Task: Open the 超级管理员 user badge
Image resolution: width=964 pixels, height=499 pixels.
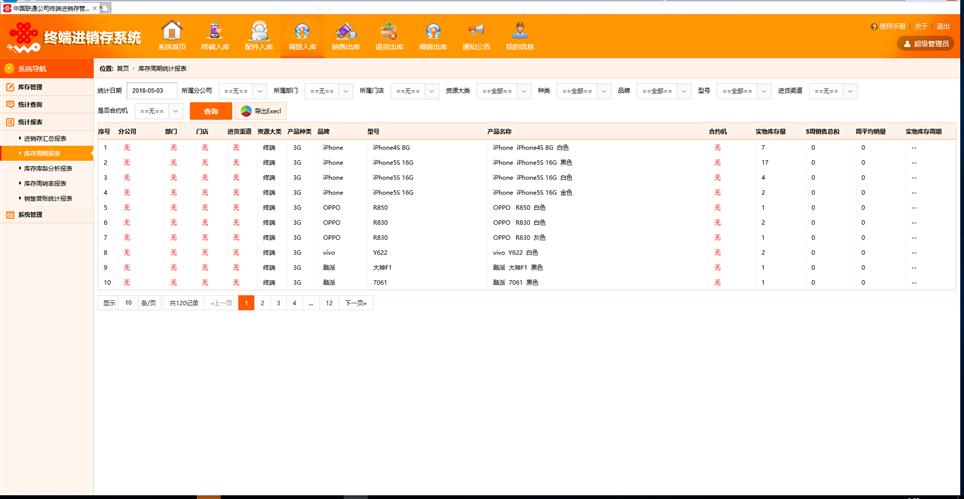Action: (926, 44)
